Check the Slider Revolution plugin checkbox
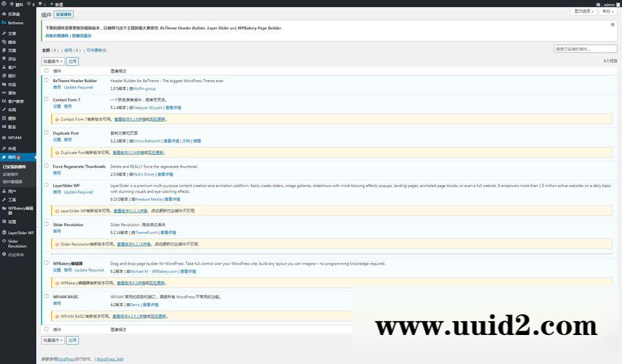 (x=46, y=224)
